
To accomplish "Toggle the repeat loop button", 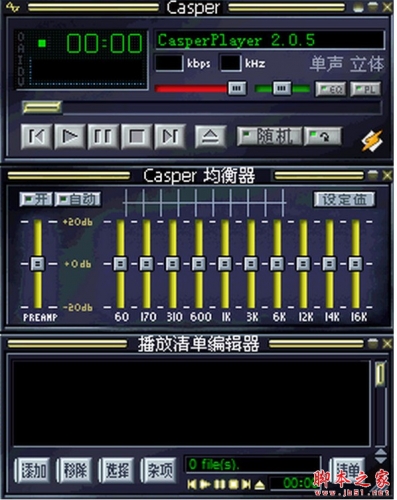I will pyautogui.click(x=323, y=136).
